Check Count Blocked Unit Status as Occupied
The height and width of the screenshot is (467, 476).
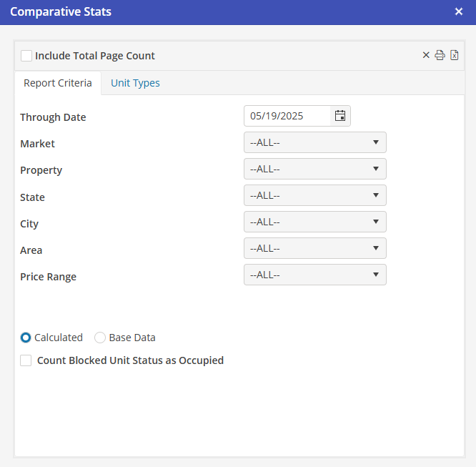26,360
